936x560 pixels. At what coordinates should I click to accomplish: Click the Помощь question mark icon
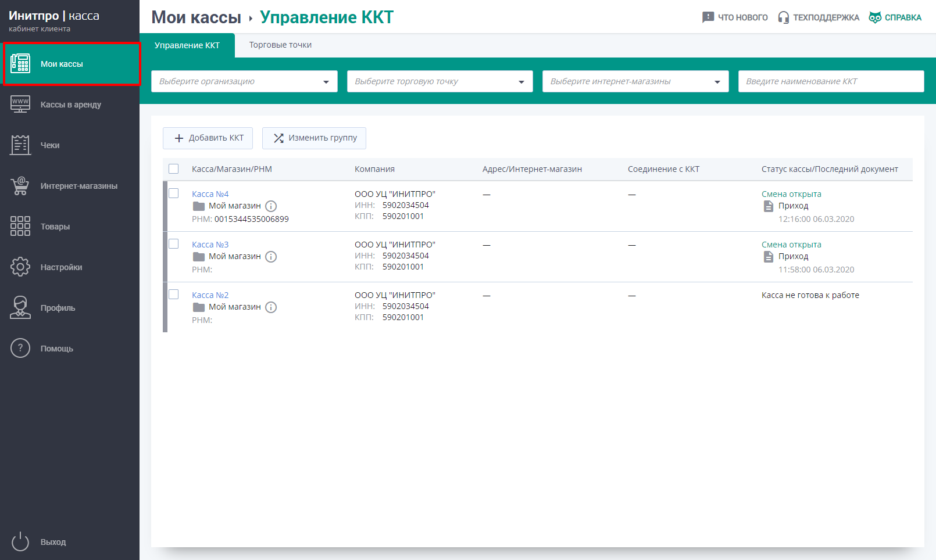tap(20, 348)
